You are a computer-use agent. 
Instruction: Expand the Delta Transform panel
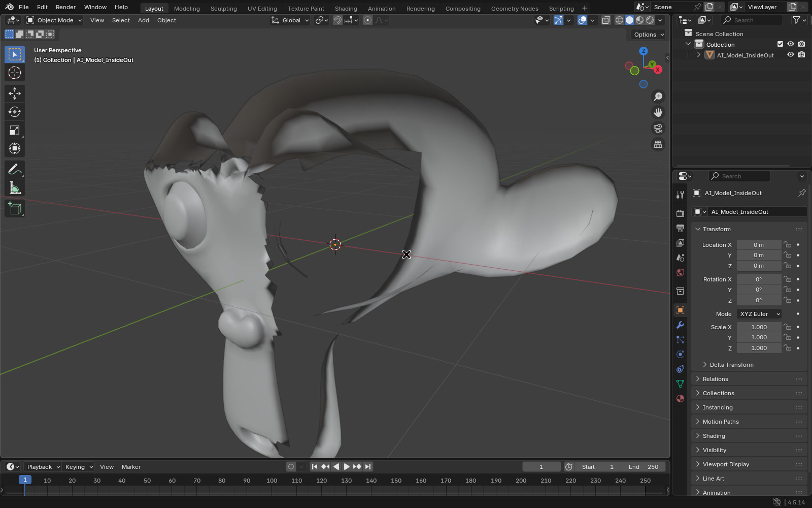tap(731, 365)
